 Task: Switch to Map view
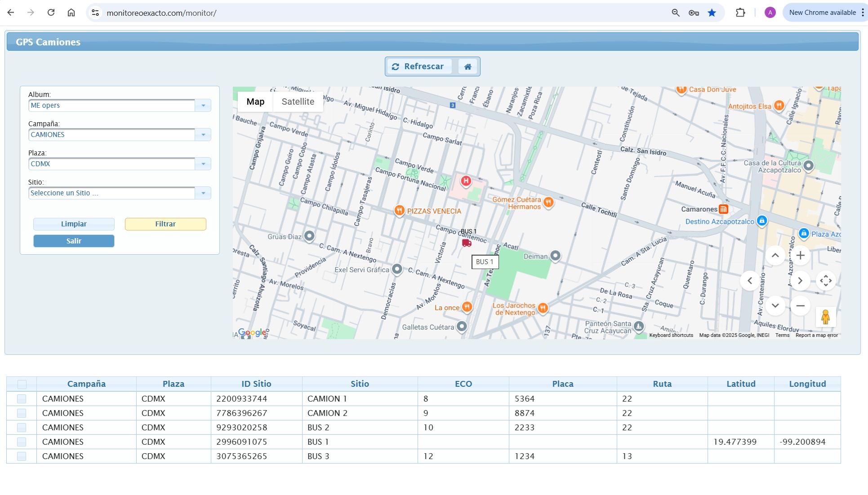pyautogui.click(x=255, y=102)
